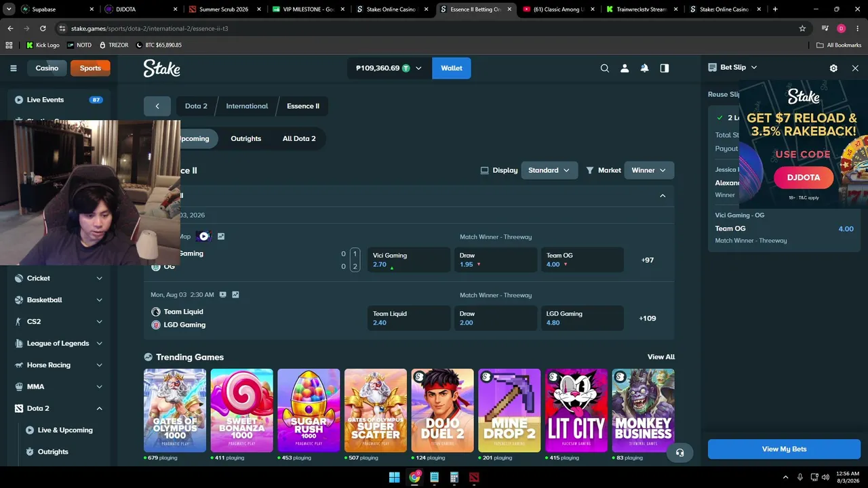Bookmark this page with the star icon
This screenshot has height=488, width=868.
click(802, 28)
